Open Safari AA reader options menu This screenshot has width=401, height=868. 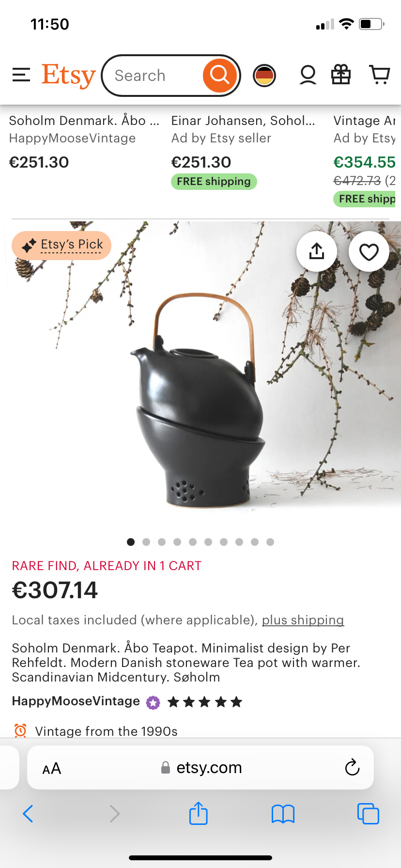(52, 768)
